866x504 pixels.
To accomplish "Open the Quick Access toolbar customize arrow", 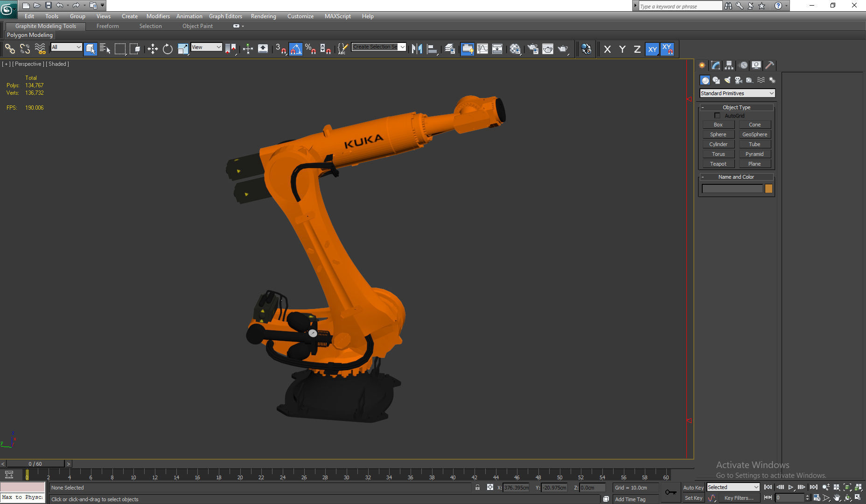I will 102,5.
